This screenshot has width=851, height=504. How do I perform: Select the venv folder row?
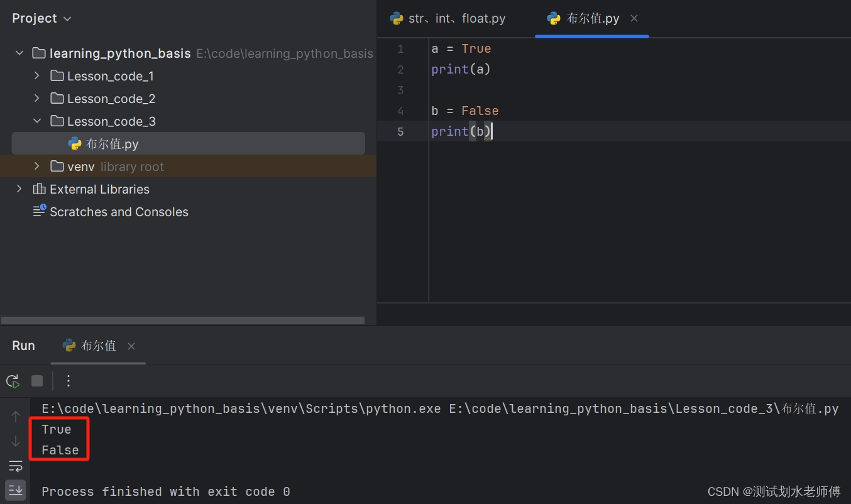pyautogui.click(x=188, y=167)
